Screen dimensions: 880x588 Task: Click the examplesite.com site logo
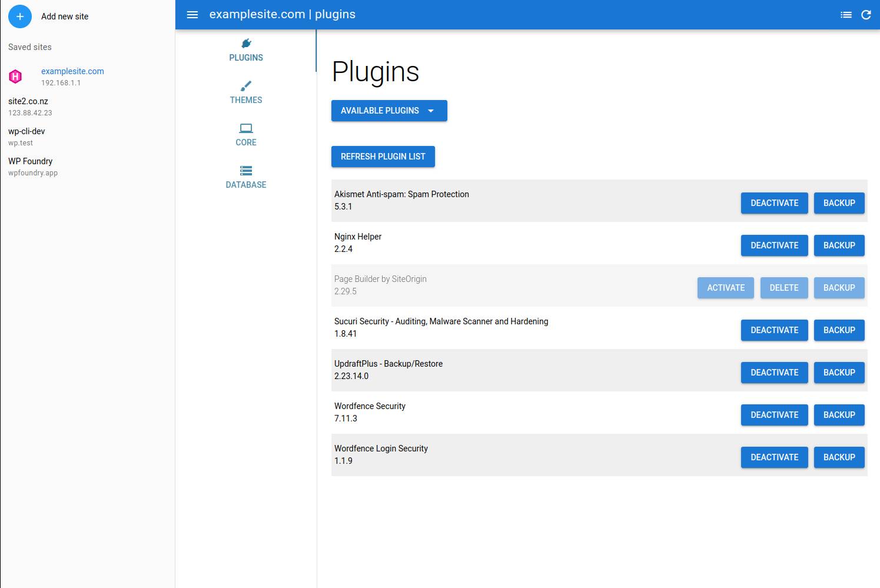pos(15,76)
